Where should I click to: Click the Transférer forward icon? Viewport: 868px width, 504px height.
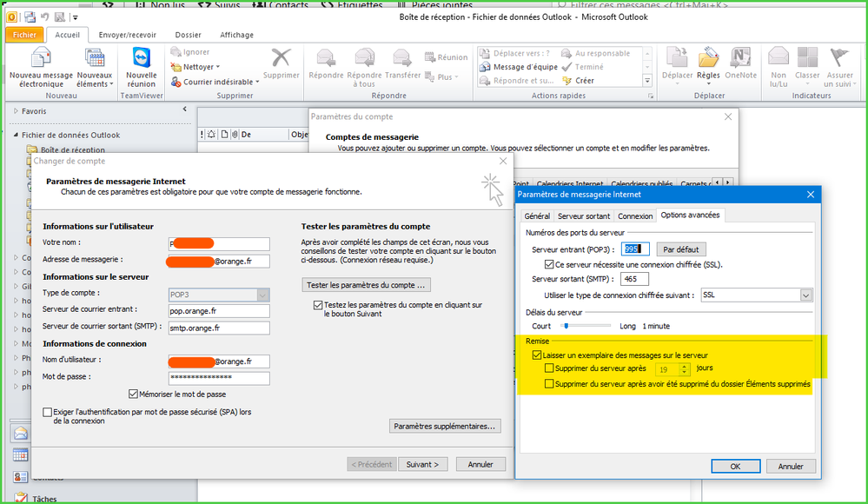click(x=402, y=57)
